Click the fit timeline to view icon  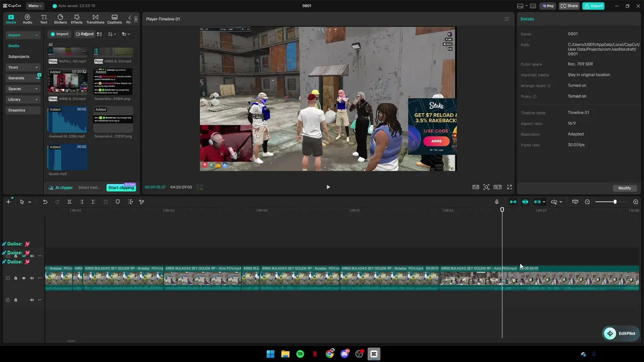click(x=575, y=202)
